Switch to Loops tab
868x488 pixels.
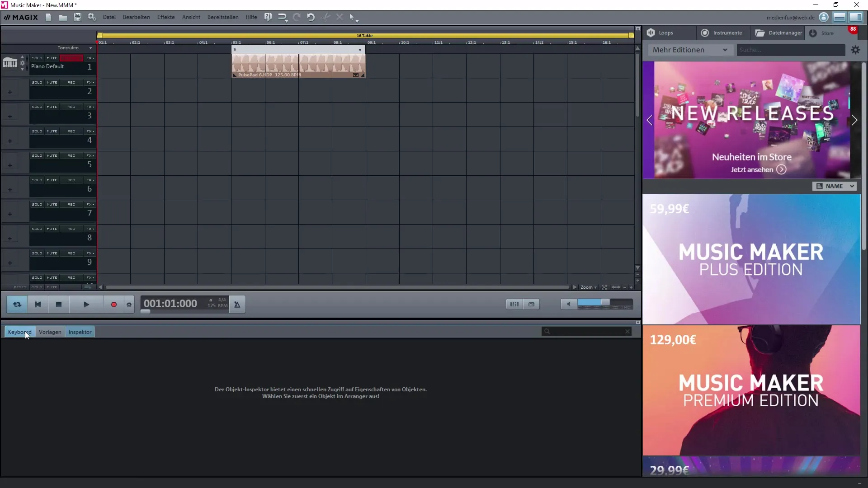[x=669, y=33]
